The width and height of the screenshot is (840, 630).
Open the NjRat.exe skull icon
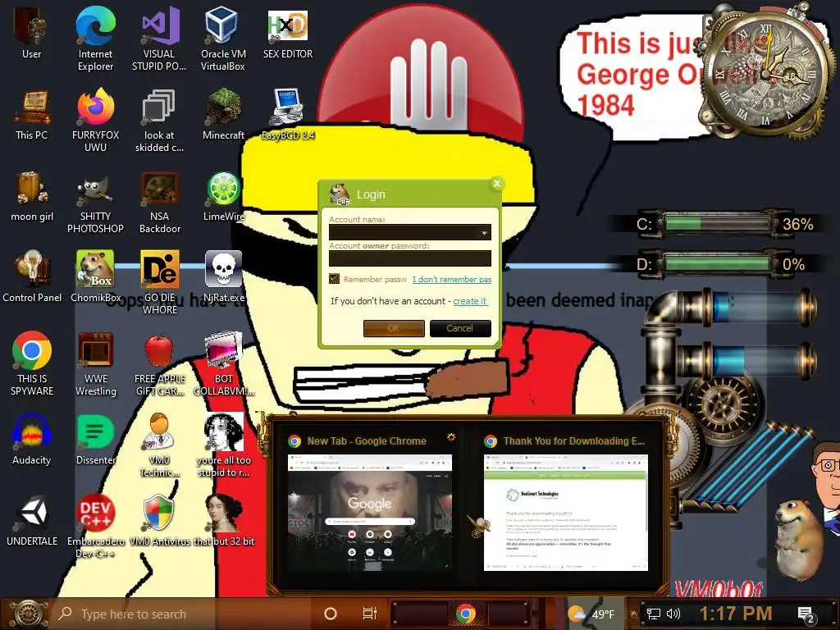click(223, 277)
